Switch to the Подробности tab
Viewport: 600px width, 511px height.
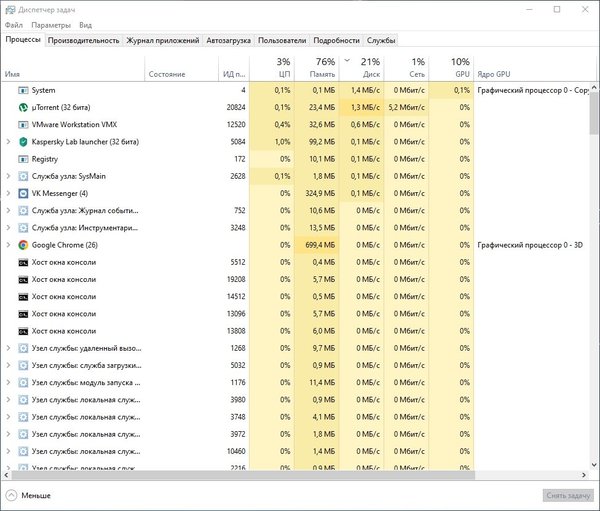(336, 41)
